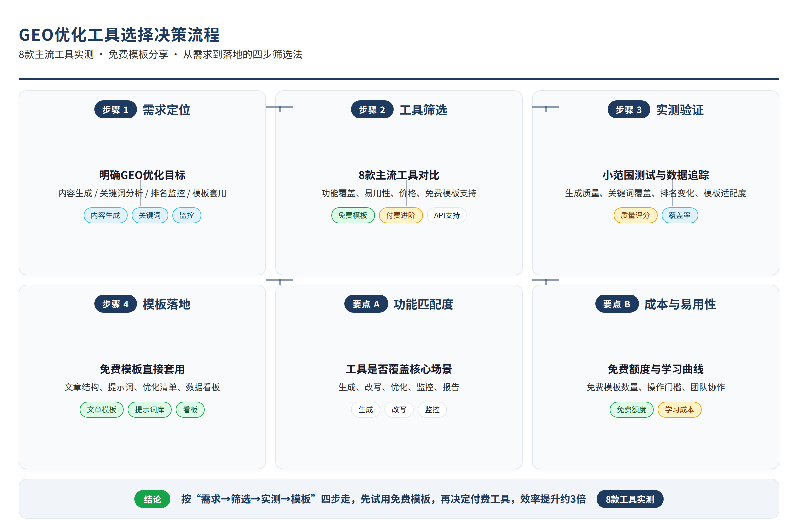798x532 pixels.
Task: Click the 步骤 1 badge
Action: [x=115, y=110]
